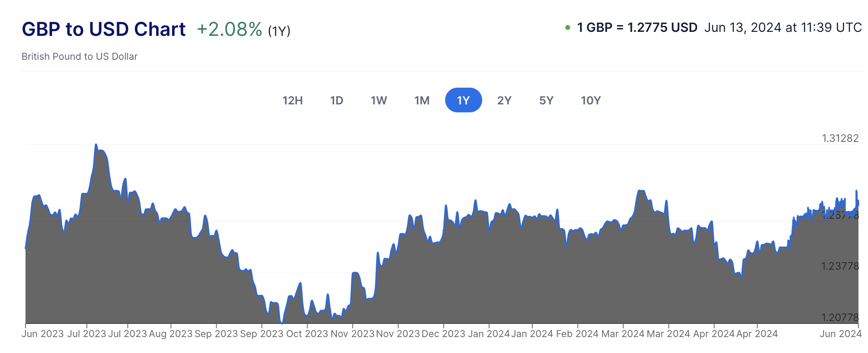Show the 1W time range
The image size is (868, 353).
379,100
